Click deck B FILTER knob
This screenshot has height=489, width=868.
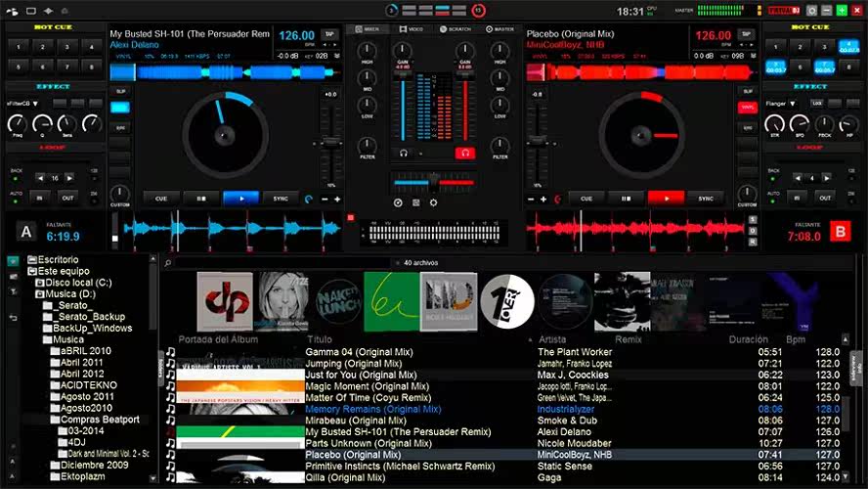[x=499, y=145]
